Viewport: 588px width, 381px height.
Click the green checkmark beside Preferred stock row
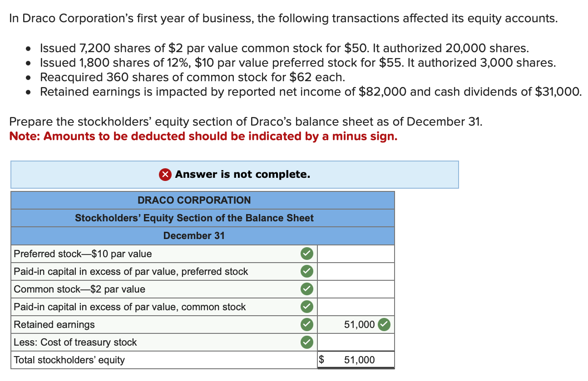tap(306, 254)
